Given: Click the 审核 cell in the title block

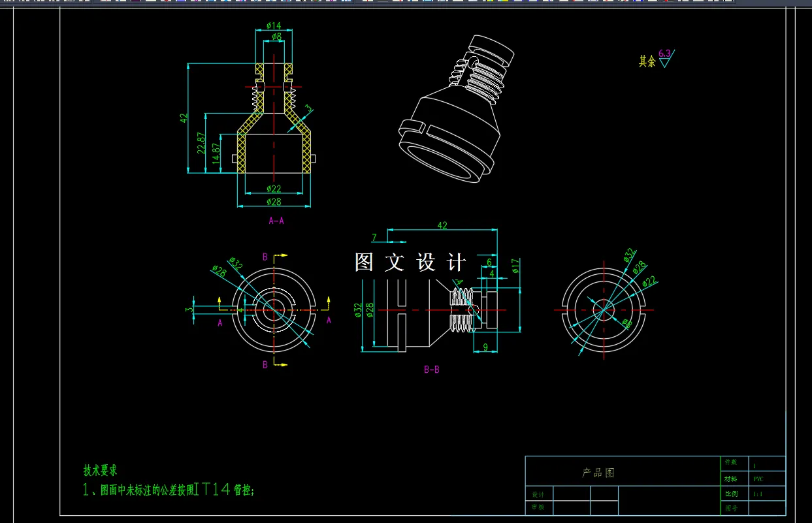Looking at the screenshot, I should [x=538, y=508].
